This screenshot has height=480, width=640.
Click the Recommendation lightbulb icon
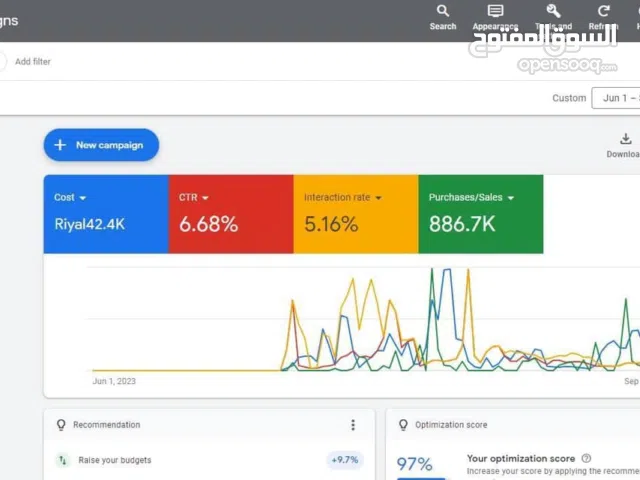click(61, 425)
